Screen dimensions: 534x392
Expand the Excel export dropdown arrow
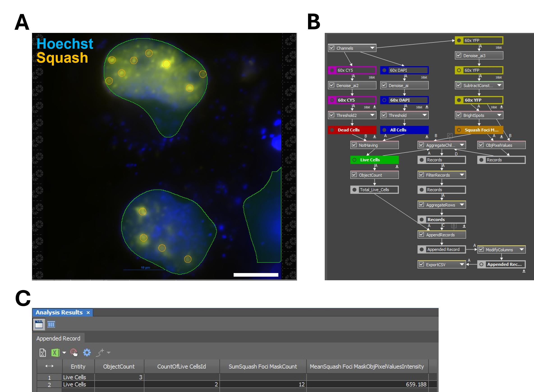coord(64,353)
